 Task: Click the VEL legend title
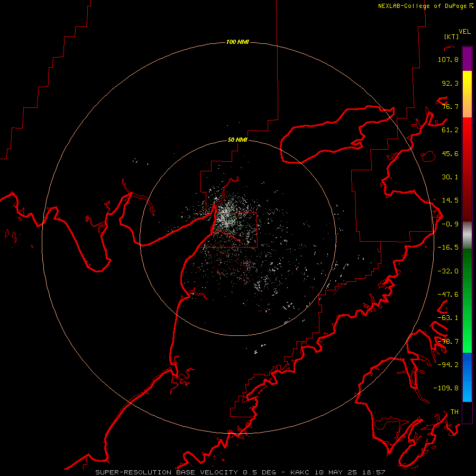(465, 32)
